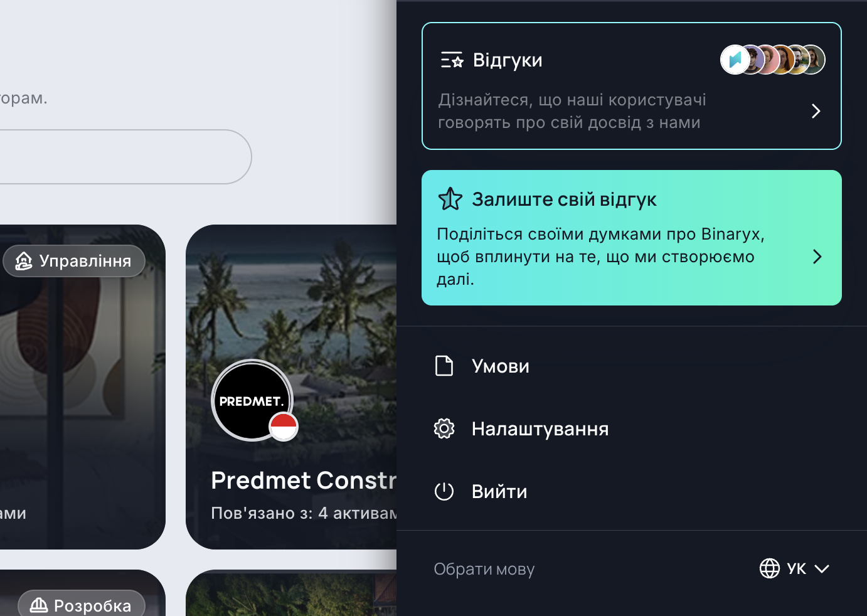Click the Залиште свій відгук banner
The height and width of the screenshot is (616, 867).
click(x=632, y=238)
